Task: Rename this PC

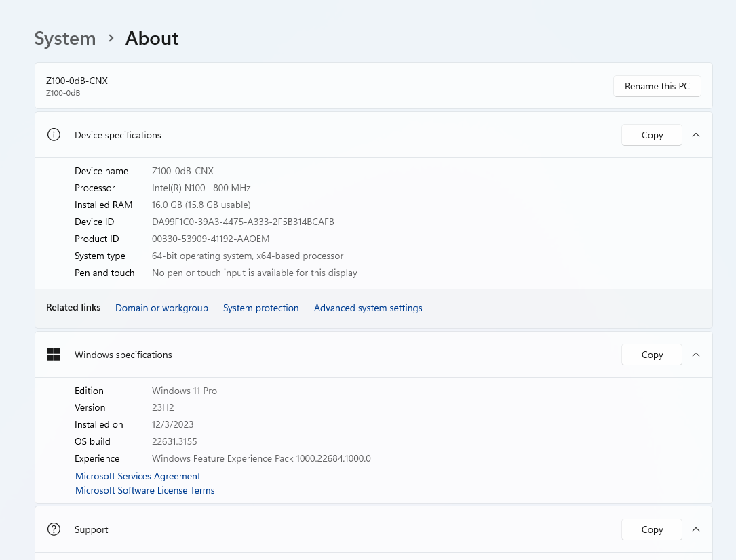Action: 657,86
